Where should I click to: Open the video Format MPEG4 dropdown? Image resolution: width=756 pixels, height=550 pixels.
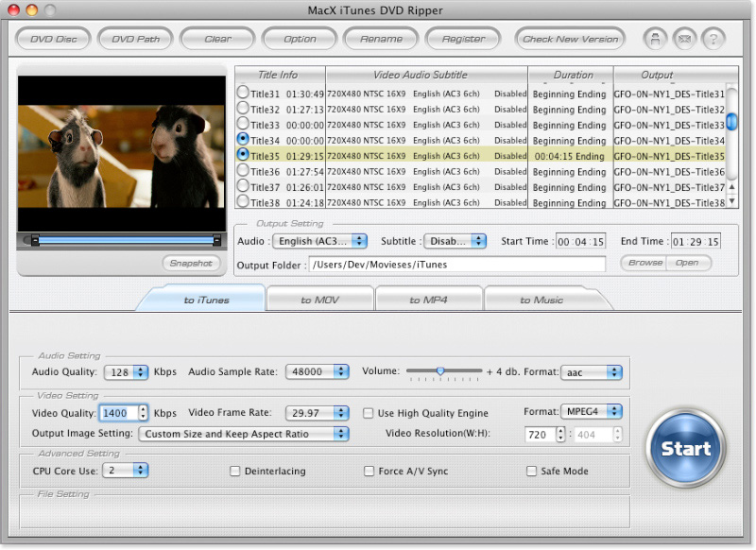click(592, 412)
